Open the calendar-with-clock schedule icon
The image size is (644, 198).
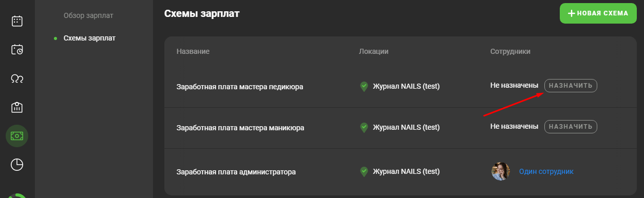click(x=17, y=50)
